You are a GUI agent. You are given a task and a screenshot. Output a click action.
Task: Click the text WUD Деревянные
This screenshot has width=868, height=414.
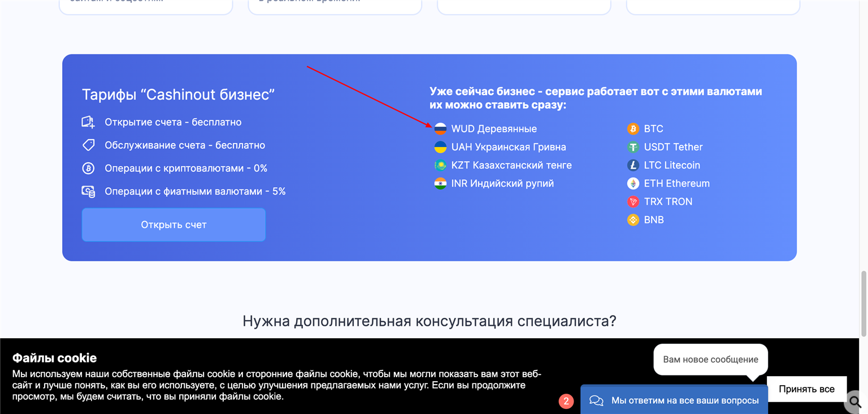click(x=494, y=129)
